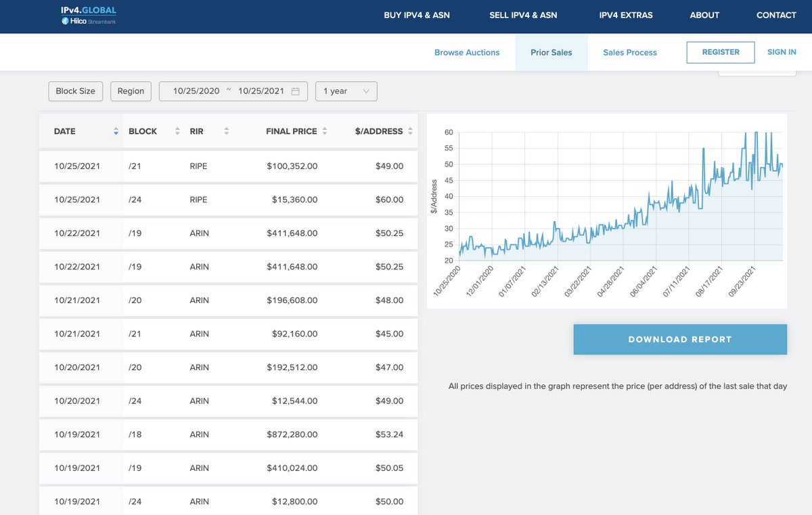This screenshot has height=515, width=812.
Task: Open BUY IPV4 & ASN menu
Action: click(417, 15)
